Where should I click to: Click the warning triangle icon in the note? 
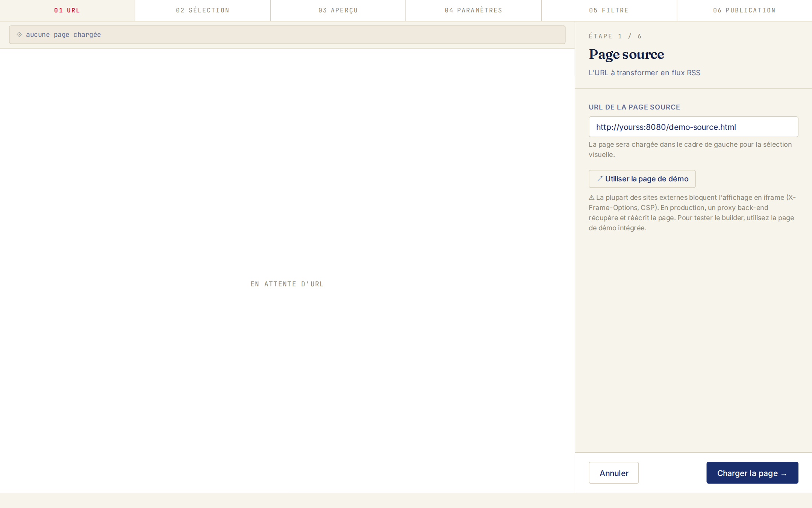pos(592,198)
